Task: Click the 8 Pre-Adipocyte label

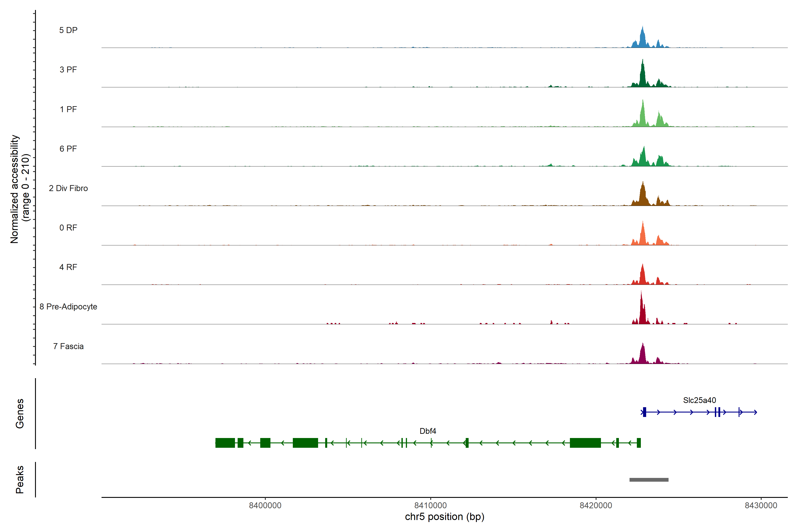Action: pos(68,307)
